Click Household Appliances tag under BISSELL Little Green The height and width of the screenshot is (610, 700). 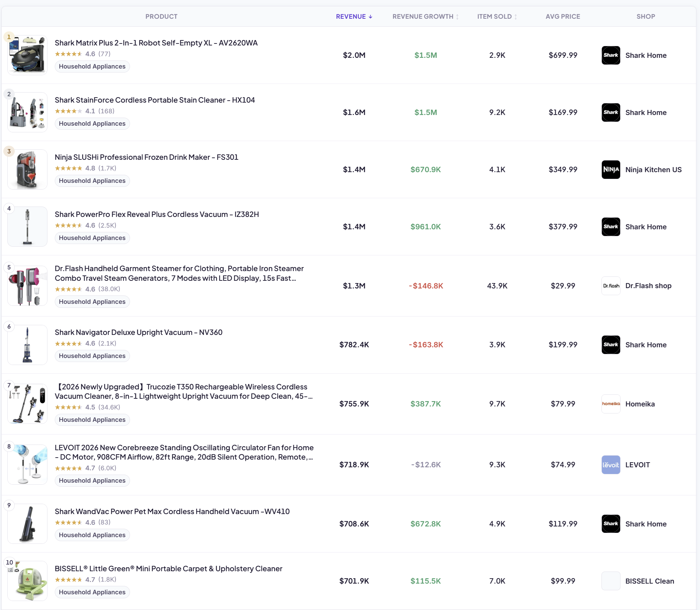click(x=92, y=592)
